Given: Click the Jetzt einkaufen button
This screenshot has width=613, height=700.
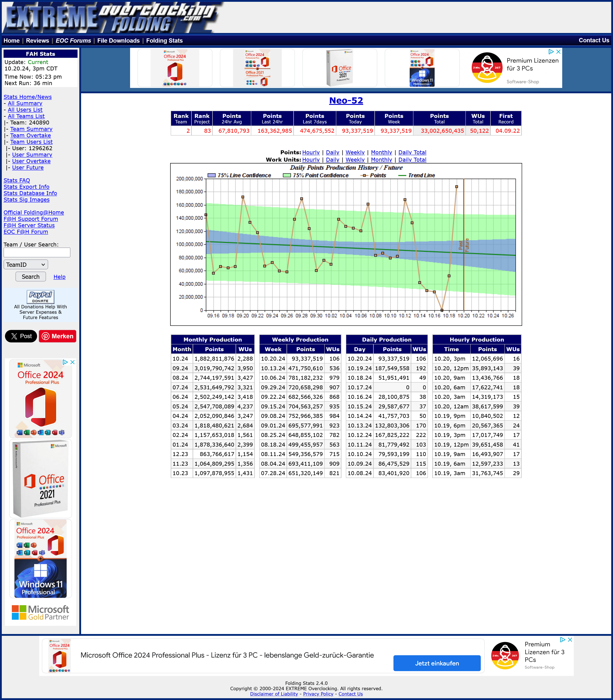Looking at the screenshot, I should [x=437, y=663].
